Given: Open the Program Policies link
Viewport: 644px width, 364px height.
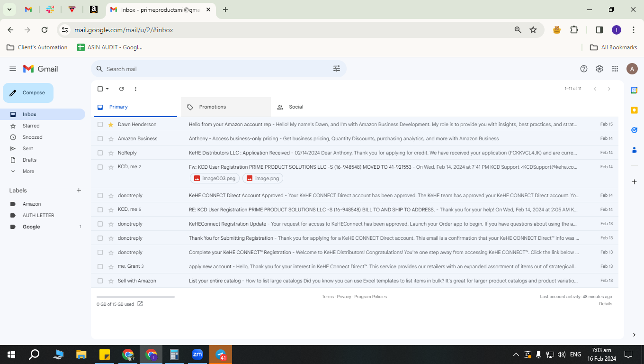Looking at the screenshot, I should click(371, 297).
